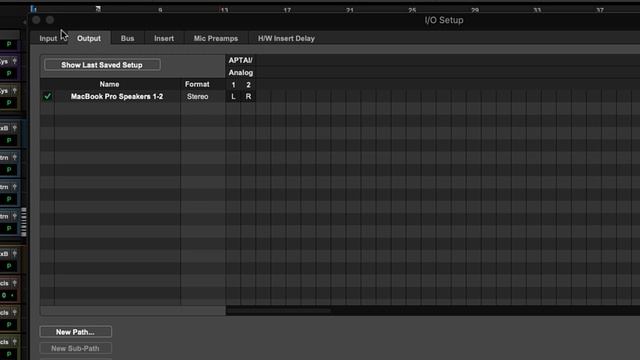Viewport: 640px width, 360px height.
Task: Click Show Last Saved Setup button
Action: point(102,65)
